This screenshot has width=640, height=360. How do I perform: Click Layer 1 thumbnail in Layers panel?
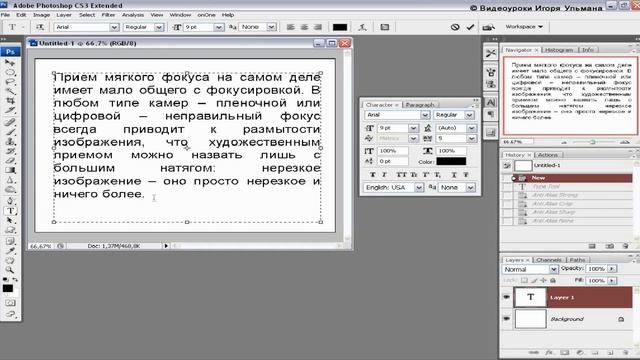pos(530,297)
